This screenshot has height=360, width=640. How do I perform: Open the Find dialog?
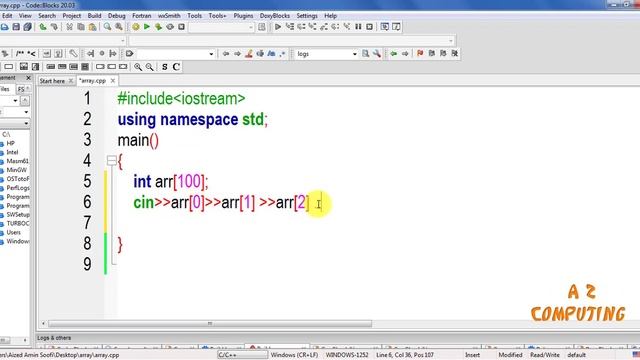[x=107, y=27]
